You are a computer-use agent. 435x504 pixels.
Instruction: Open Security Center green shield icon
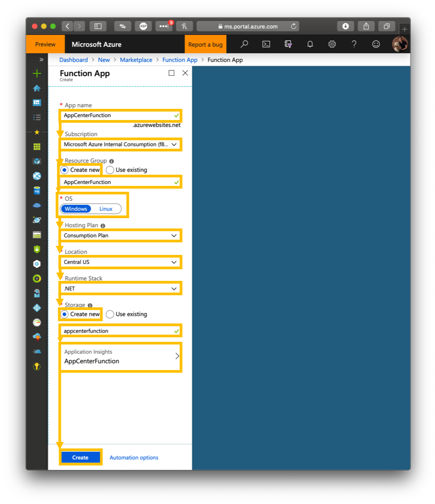(x=37, y=249)
